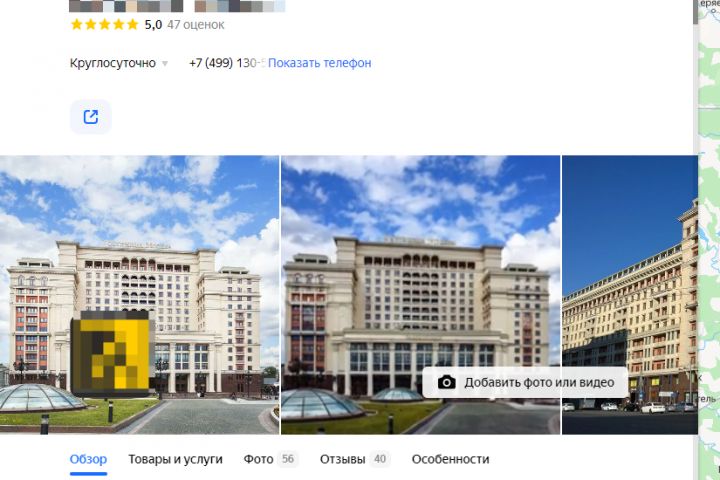Click Показать телефон link

pos(320,63)
